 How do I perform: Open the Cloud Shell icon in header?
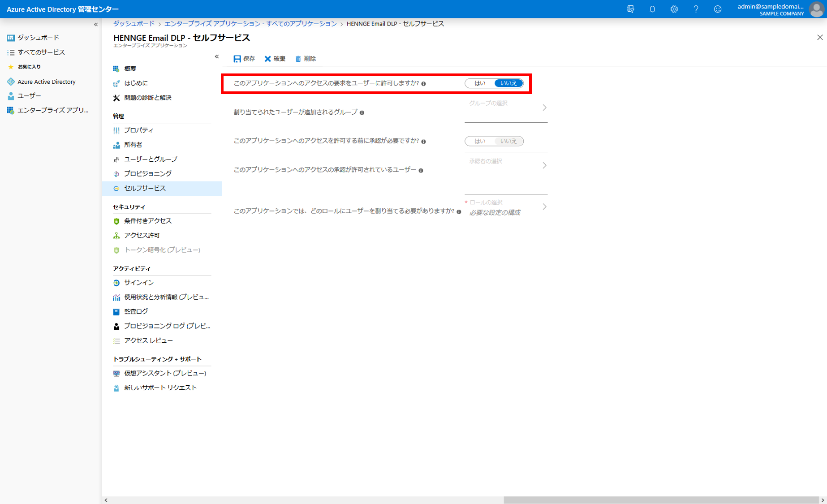(x=630, y=9)
